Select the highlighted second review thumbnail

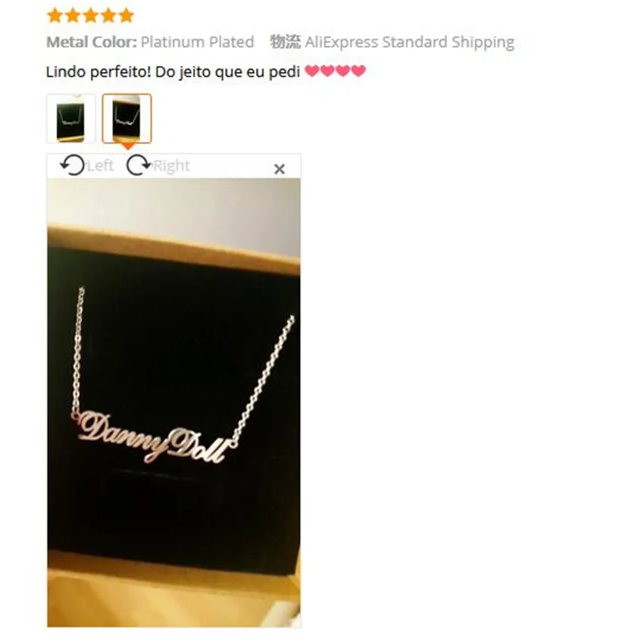coord(127,119)
